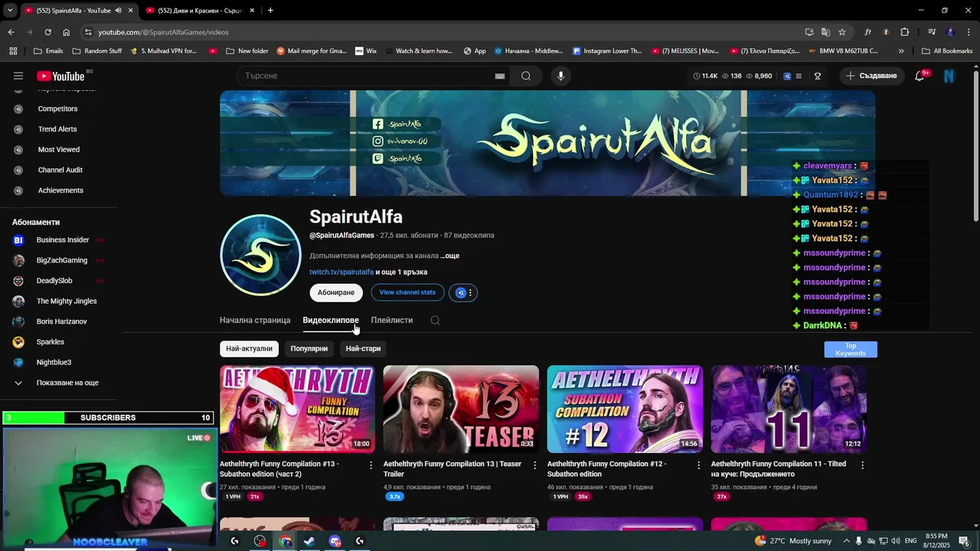Viewport: 980px width, 551px height.
Task: Click the search magnifier button
Action: [526, 76]
